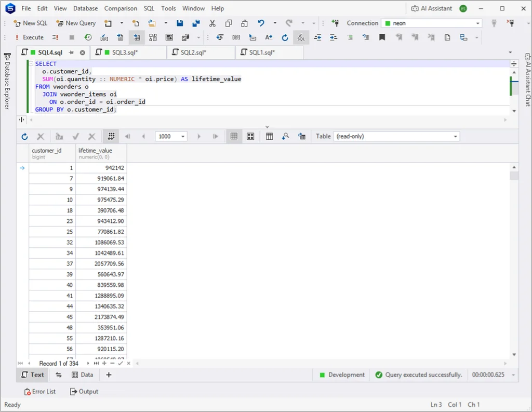Click the New SQL toolbar button

(x=30, y=23)
